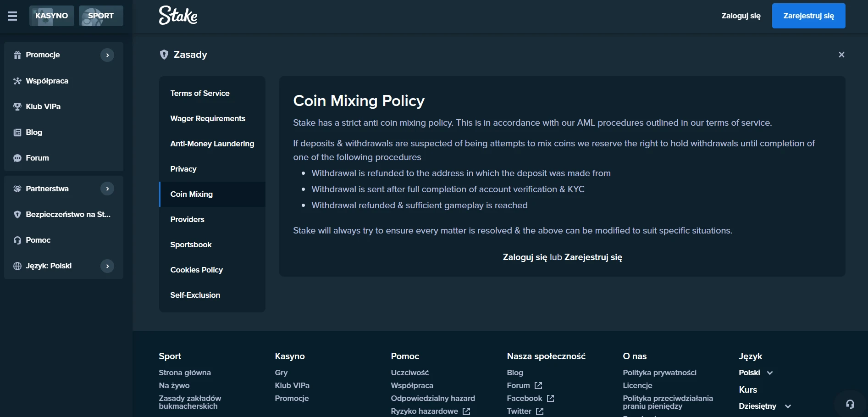Click external link icon beside Twitter

coord(540,411)
